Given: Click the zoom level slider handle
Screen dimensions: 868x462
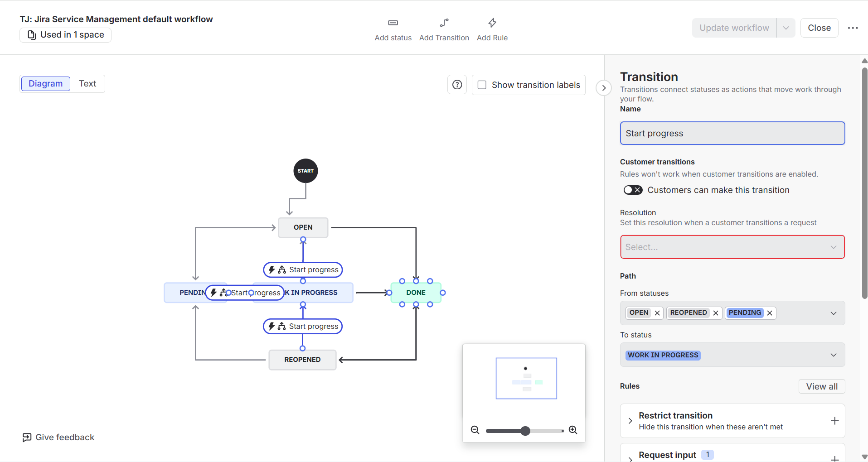Looking at the screenshot, I should (525, 431).
